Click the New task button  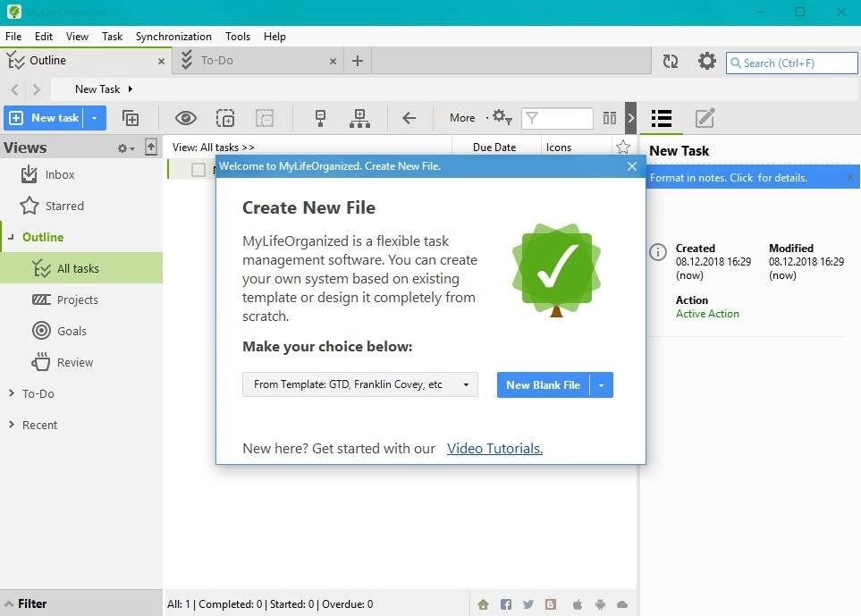click(44, 118)
